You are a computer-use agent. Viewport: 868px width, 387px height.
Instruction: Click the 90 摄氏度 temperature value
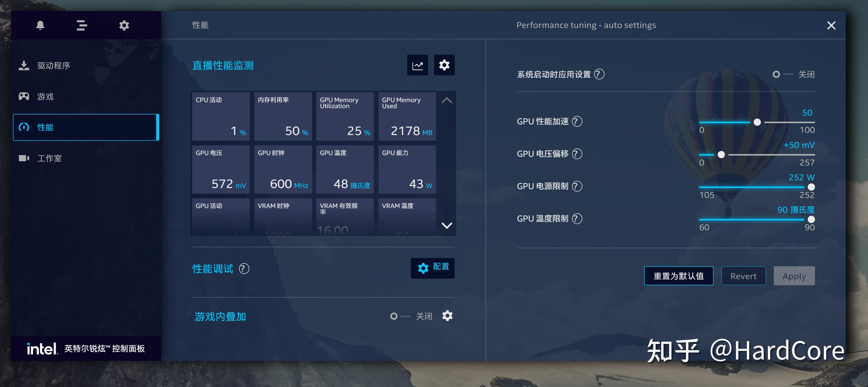pos(796,209)
